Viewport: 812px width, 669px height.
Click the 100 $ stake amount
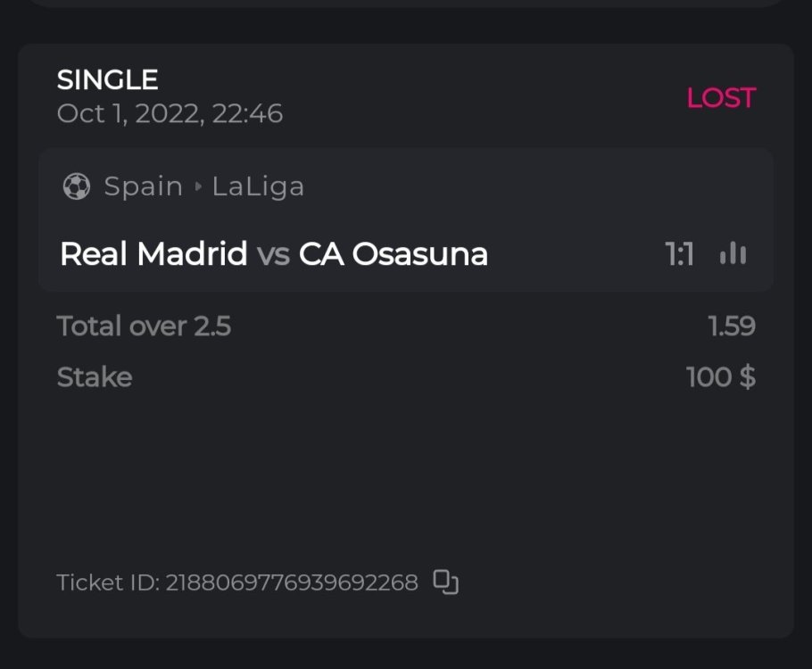[720, 377]
